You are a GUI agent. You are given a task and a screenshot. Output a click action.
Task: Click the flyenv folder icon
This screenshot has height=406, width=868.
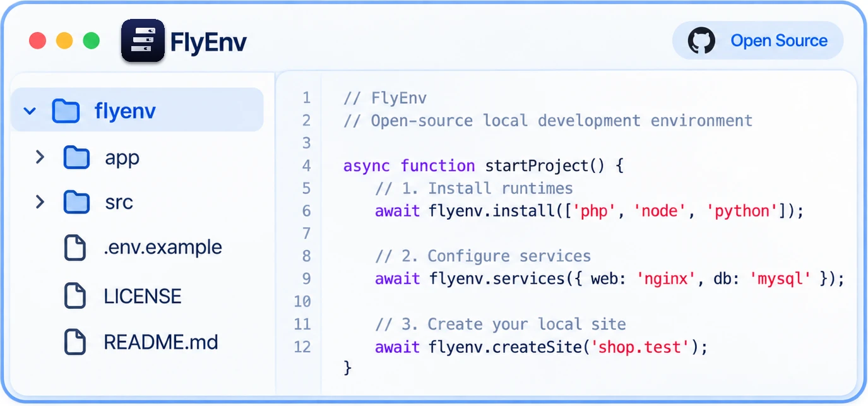tap(66, 111)
